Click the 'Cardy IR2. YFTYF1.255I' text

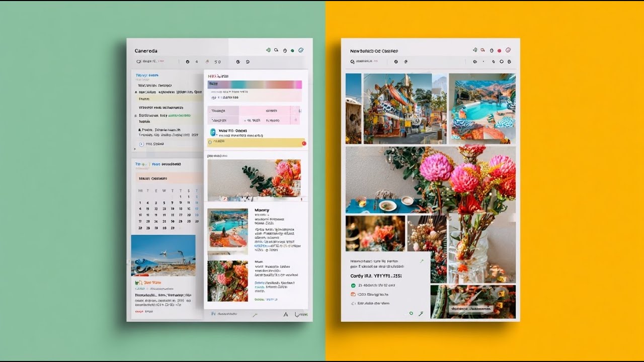376,276
